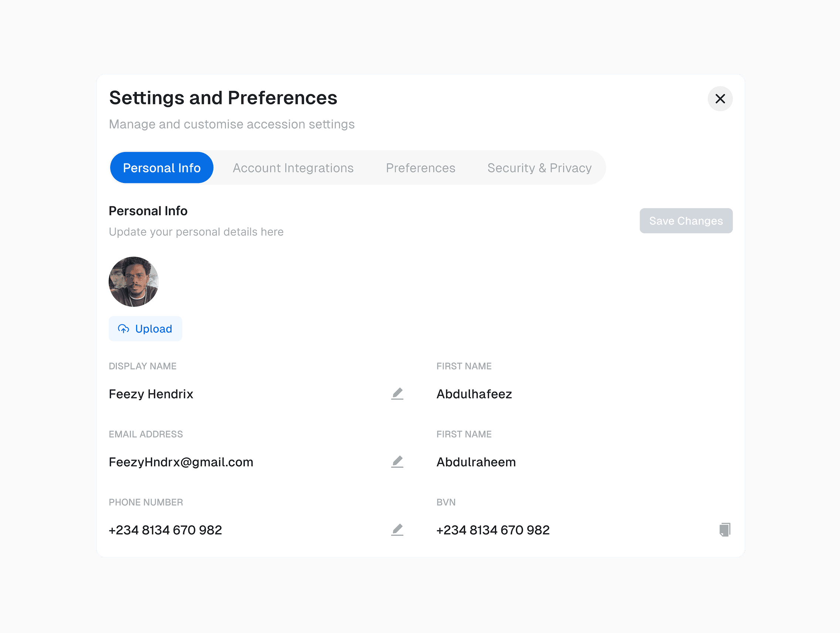The height and width of the screenshot is (633, 840).
Task: Copy the BVN number with copy icon
Action: [x=725, y=529]
